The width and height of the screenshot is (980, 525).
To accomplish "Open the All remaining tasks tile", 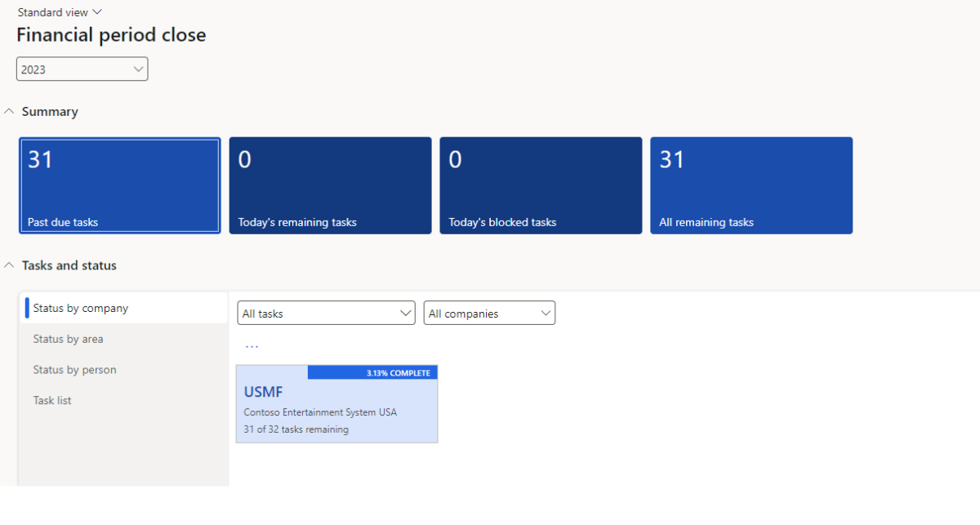I will [x=751, y=185].
